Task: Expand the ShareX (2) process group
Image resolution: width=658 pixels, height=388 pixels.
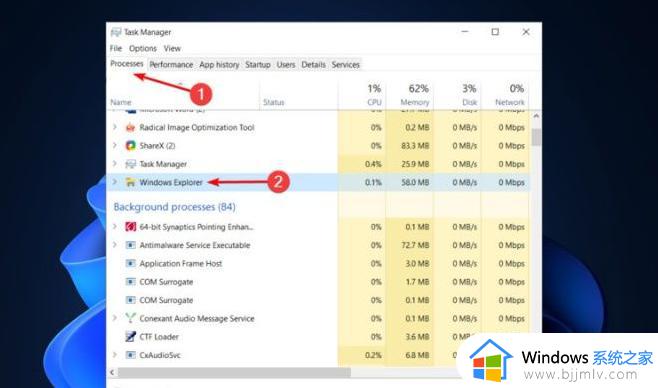Action: (x=115, y=145)
